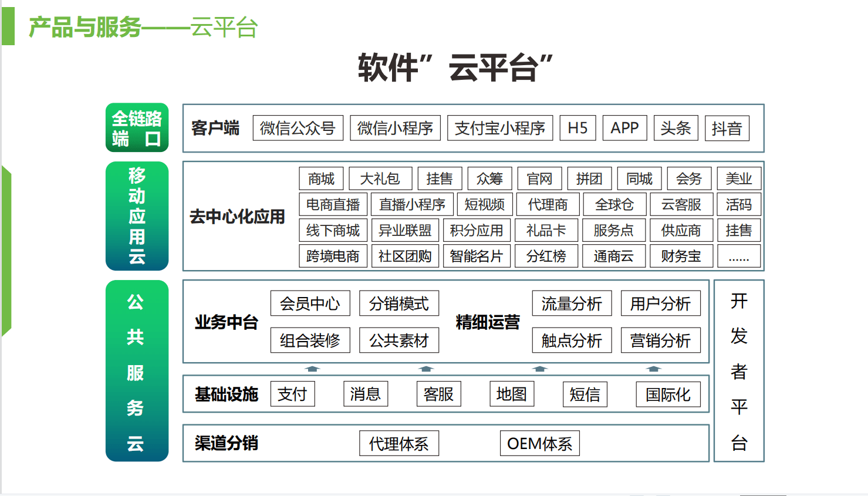Select the 客户端 row label

215,128
